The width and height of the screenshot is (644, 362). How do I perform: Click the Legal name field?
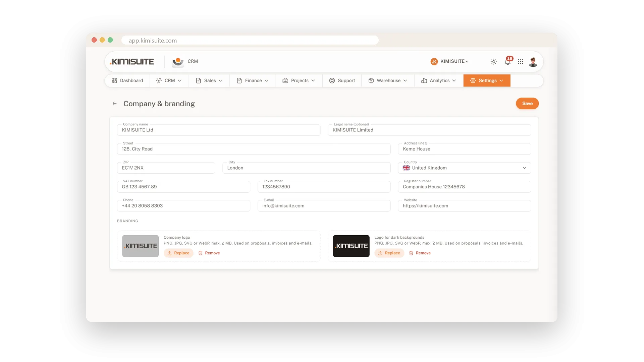pos(429,130)
